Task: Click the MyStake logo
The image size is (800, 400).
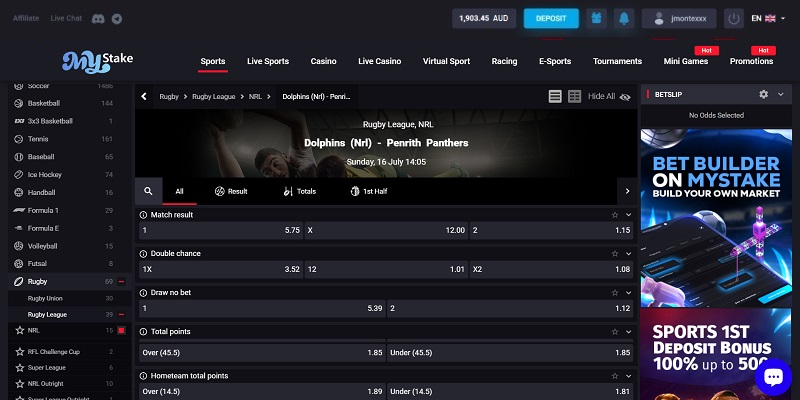Action: (97, 62)
